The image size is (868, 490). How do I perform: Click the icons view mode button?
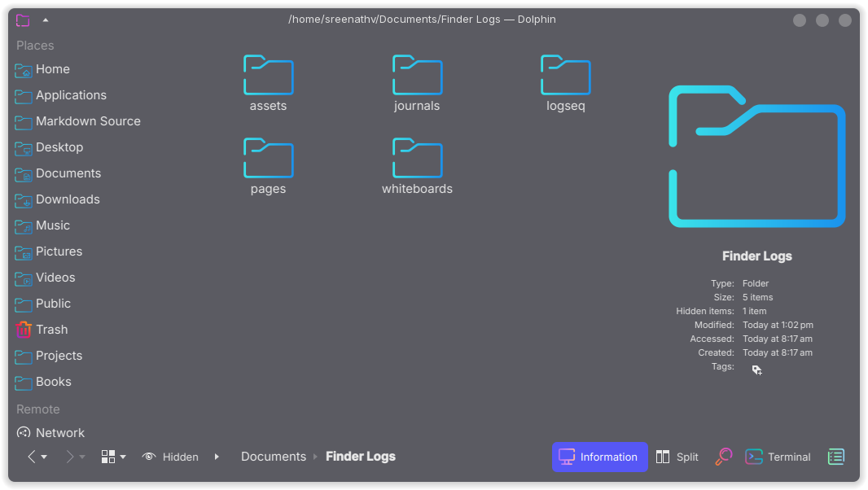[x=108, y=457]
